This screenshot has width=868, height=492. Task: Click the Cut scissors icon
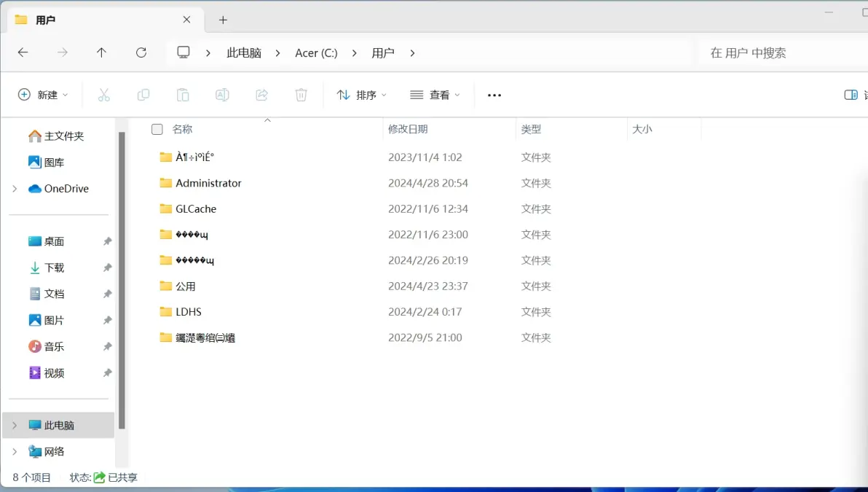click(x=103, y=95)
